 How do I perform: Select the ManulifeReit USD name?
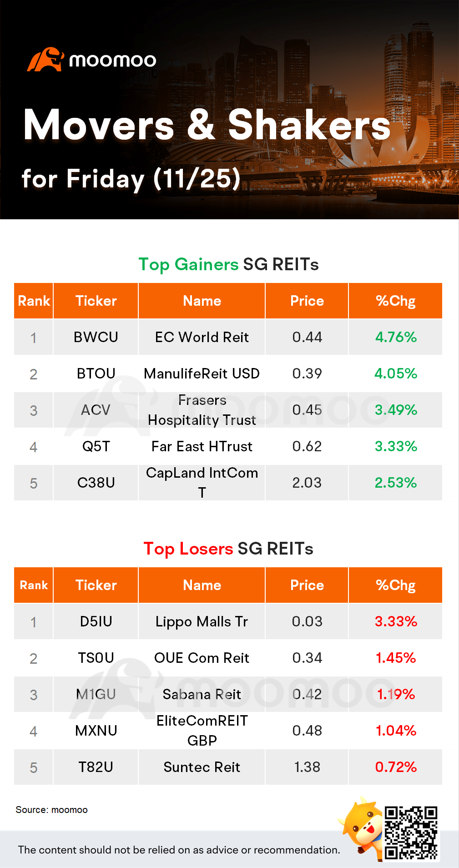point(202,373)
